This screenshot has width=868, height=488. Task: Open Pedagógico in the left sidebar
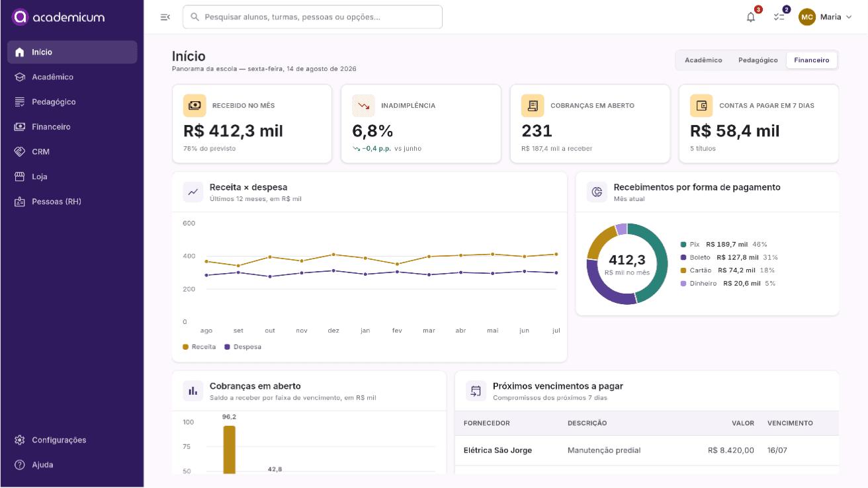tap(72, 102)
